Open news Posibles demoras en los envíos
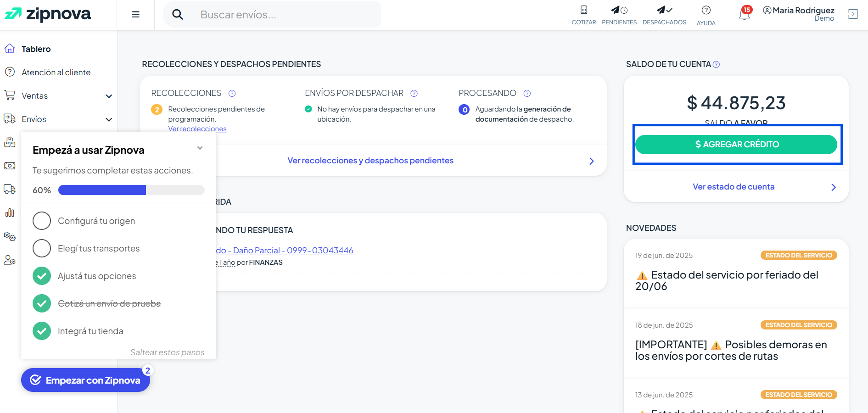 [x=731, y=350]
